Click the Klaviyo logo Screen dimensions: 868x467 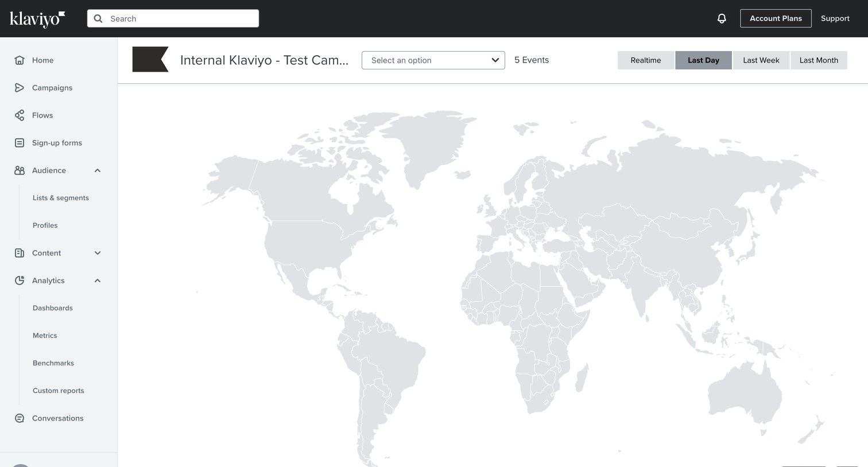37,19
